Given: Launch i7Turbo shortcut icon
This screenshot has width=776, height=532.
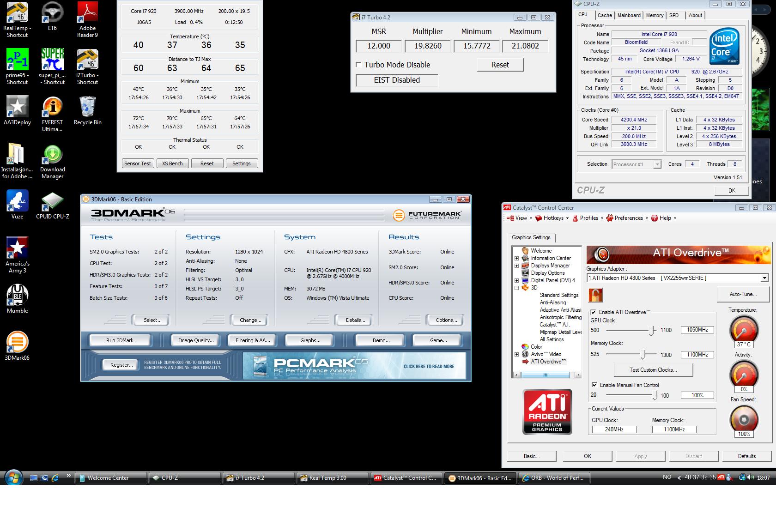Looking at the screenshot, I should tap(87, 66).
